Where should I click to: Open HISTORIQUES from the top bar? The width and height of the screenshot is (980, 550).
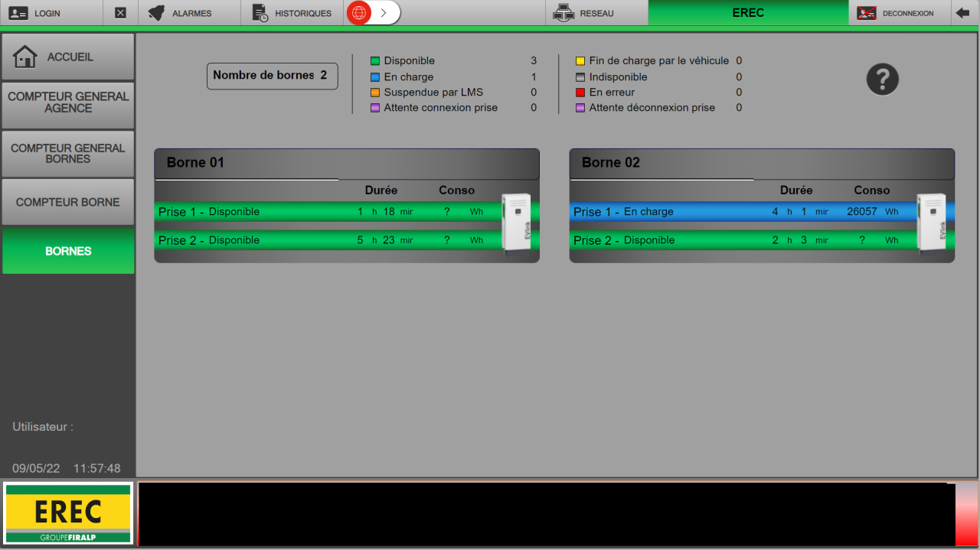(292, 13)
